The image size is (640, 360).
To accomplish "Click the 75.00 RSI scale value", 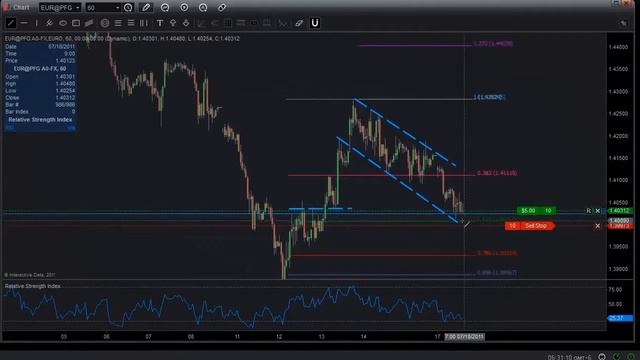I will coord(616,289).
